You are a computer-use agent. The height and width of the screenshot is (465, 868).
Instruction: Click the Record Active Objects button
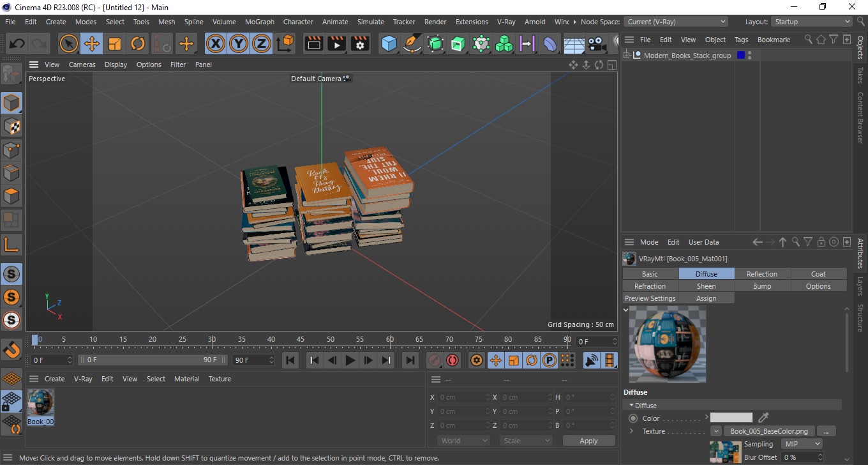(435, 360)
